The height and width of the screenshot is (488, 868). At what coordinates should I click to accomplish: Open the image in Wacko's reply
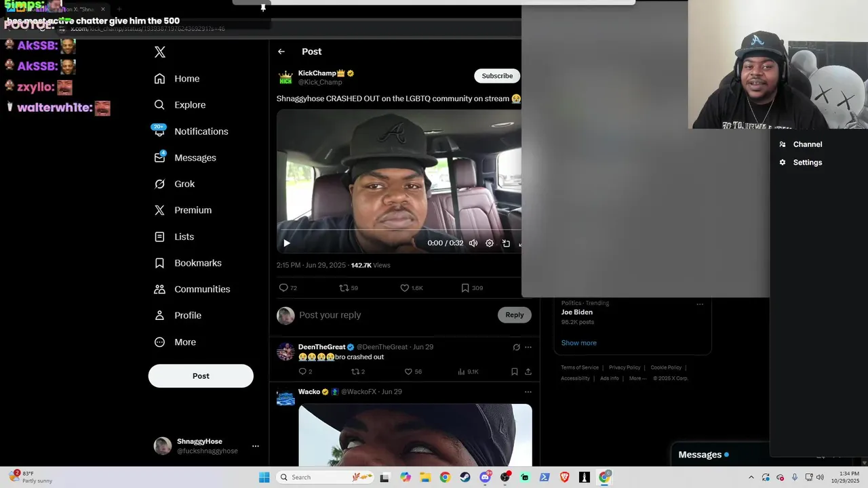click(x=415, y=435)
